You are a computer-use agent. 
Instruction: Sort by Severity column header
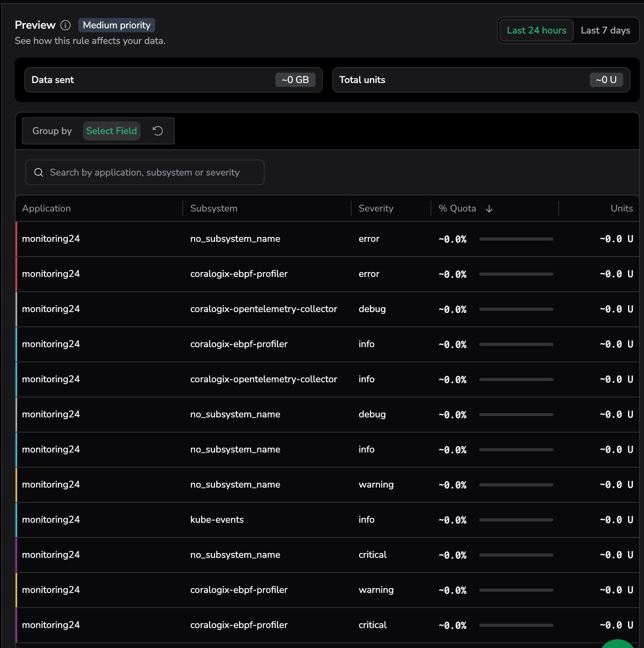click(376, 208)
